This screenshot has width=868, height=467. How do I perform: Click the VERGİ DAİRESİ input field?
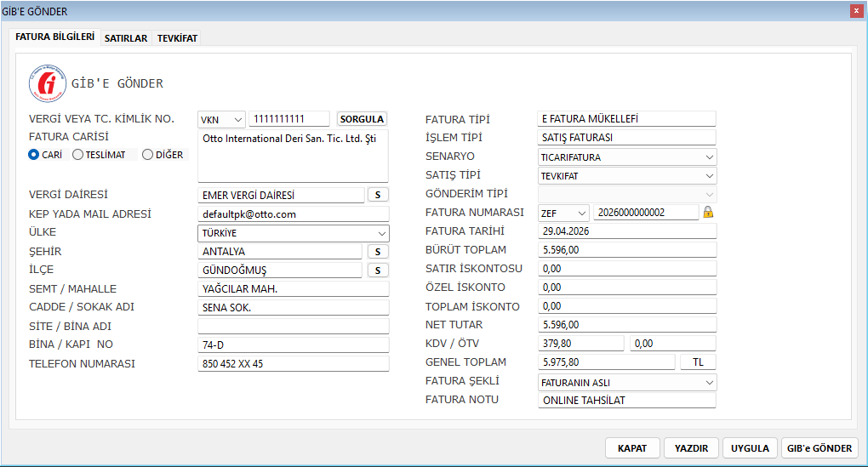pos(281,195)
